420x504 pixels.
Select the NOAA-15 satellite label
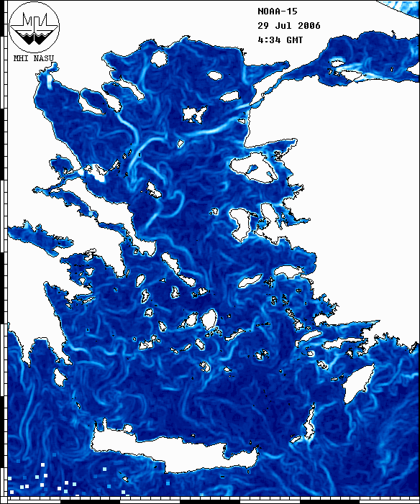278,12
